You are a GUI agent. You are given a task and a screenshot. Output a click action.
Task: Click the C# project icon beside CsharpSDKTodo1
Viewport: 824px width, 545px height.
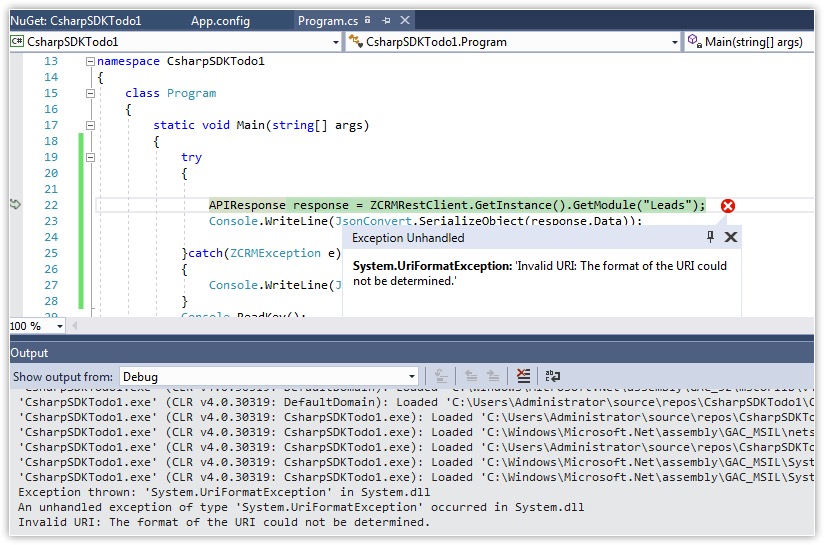pyautogui.click(x=17, y=42)
